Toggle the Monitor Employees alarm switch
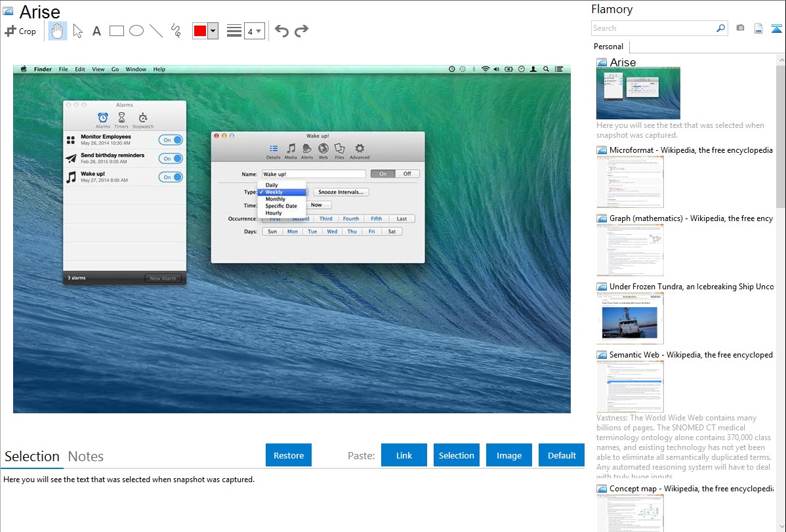Image resolution: width=786 pixels, height=532 pixels. 170,140
